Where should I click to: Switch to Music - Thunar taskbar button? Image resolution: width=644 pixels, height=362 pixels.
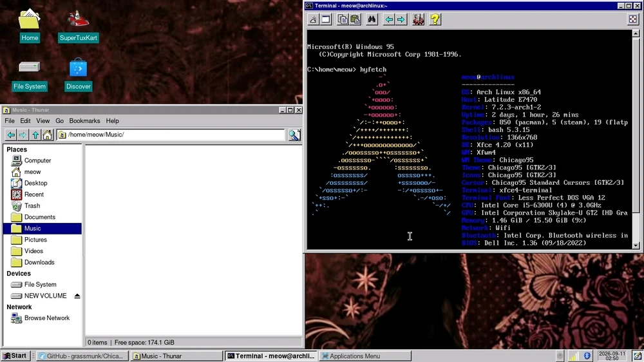176,356
